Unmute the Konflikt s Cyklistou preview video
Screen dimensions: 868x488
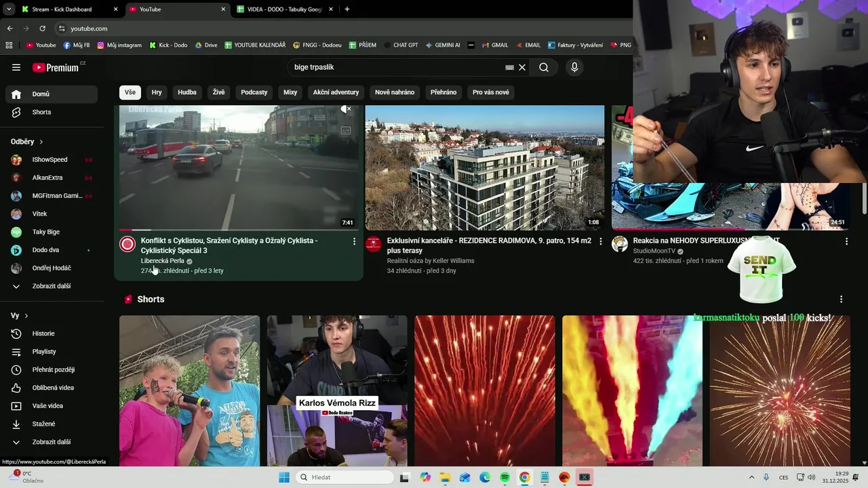347,109
